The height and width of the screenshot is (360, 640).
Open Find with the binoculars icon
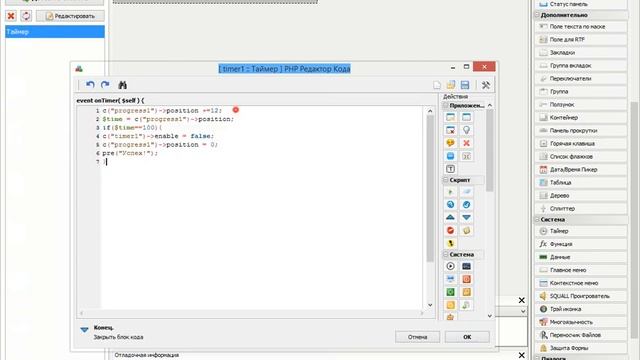point(122,85)
